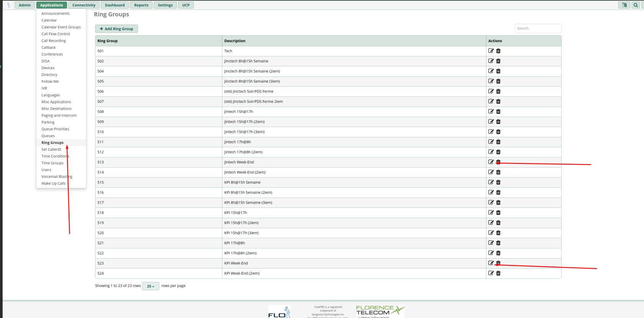644x318 pixels.
Task: Open the Admin menu
Action: pos(25,5)
